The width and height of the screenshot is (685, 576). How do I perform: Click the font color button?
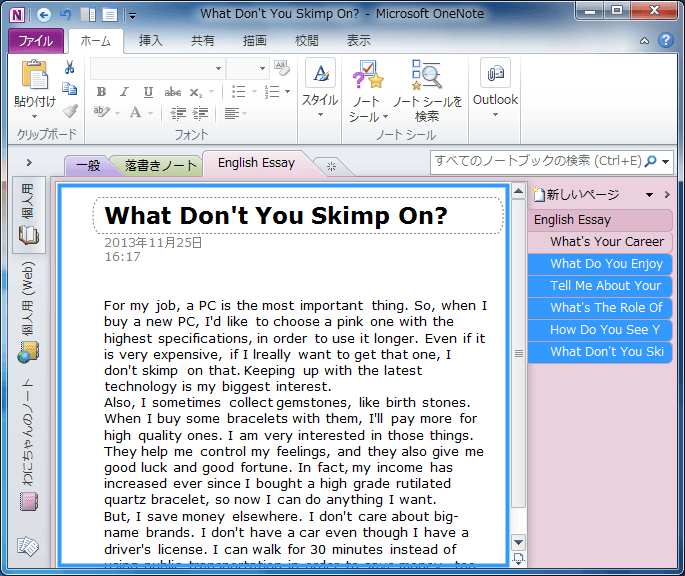pyautogui.click(x=136, y=113)
